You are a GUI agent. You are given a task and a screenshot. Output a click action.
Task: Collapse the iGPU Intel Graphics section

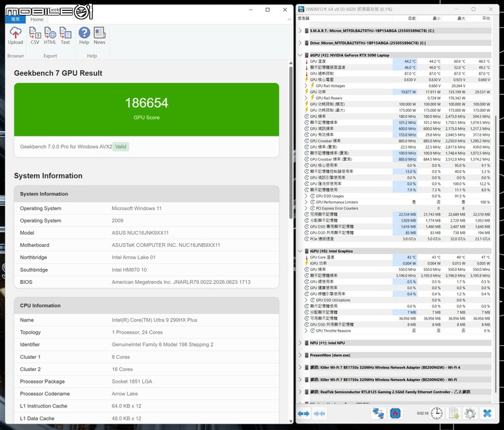click(300, 251)
